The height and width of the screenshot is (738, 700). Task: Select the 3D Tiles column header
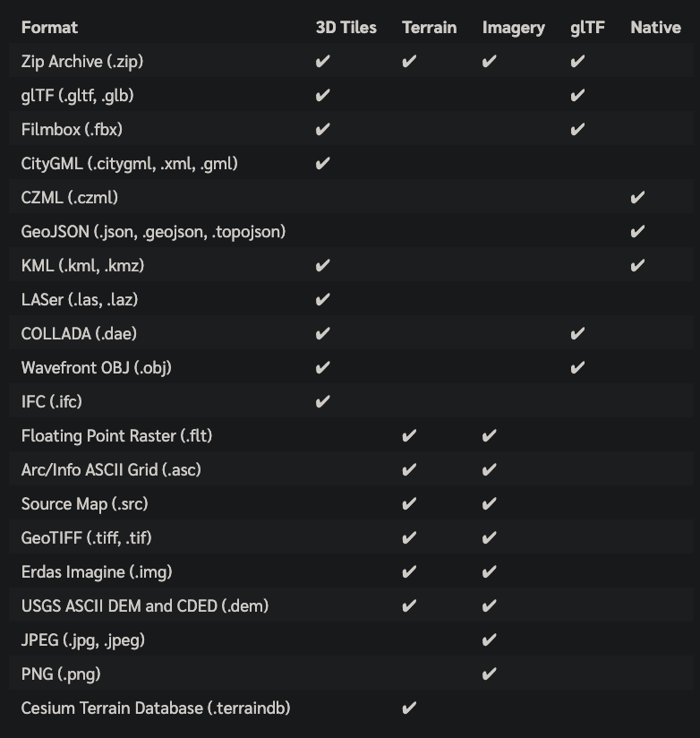click(346, 27)
